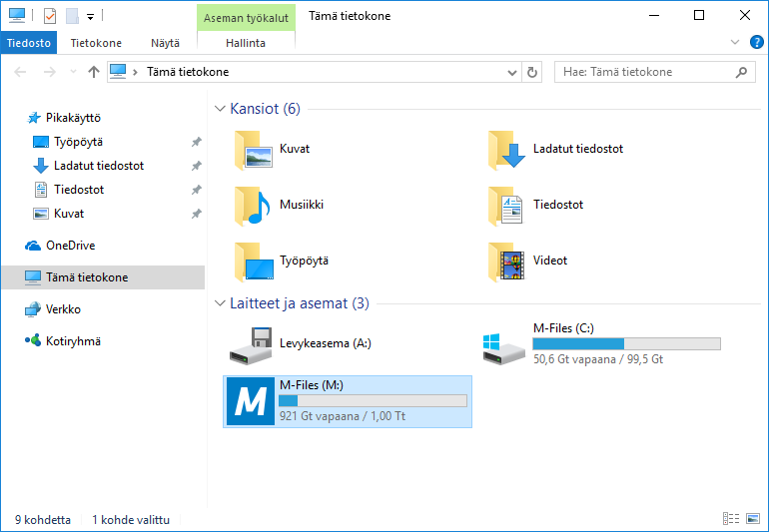Open Ladatut tiedostot in quick access
The width and height of the screenshot is (769, 532).
click(x=98, y=166)
